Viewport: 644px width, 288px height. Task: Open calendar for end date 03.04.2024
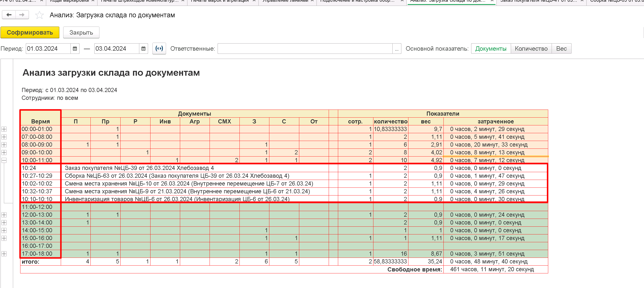[143, 49]
